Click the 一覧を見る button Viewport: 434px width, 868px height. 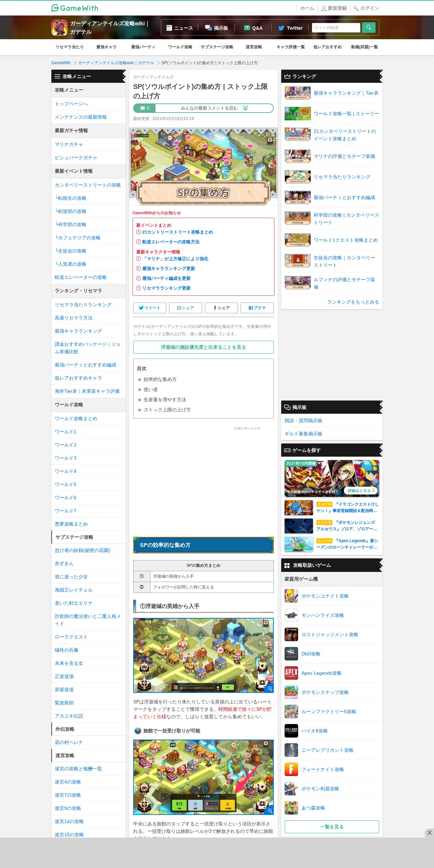332,827
